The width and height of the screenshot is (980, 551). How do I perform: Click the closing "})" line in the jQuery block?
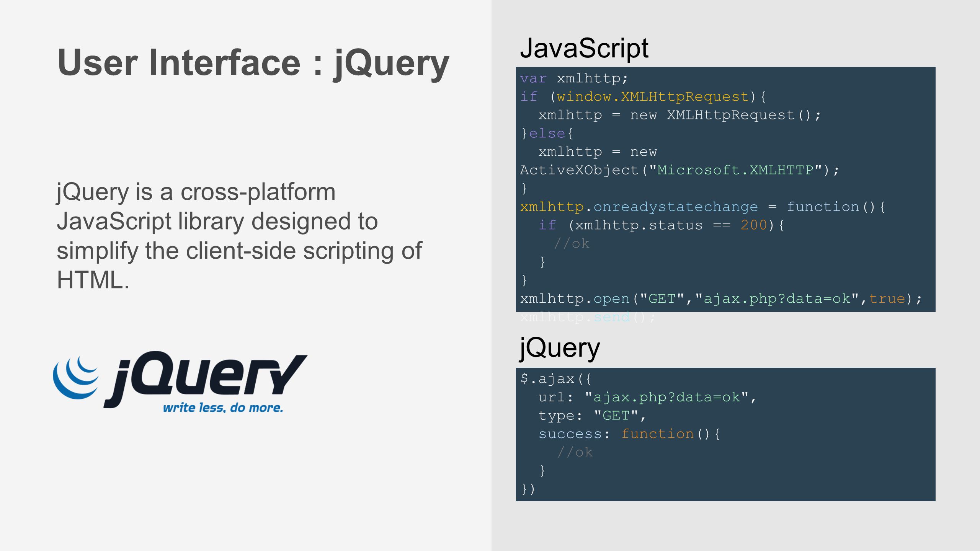(528, 489)
